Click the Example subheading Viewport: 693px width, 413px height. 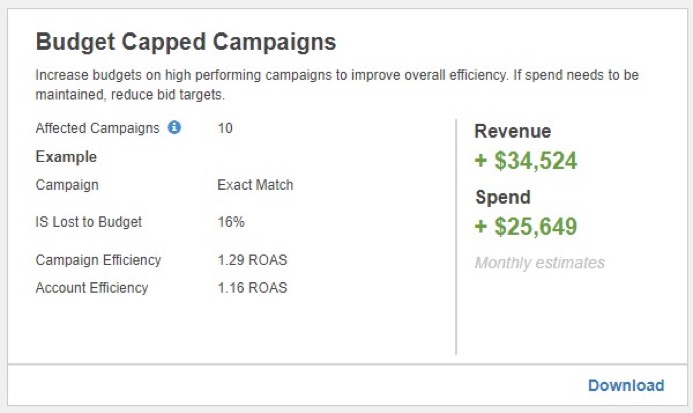[66, 157]
